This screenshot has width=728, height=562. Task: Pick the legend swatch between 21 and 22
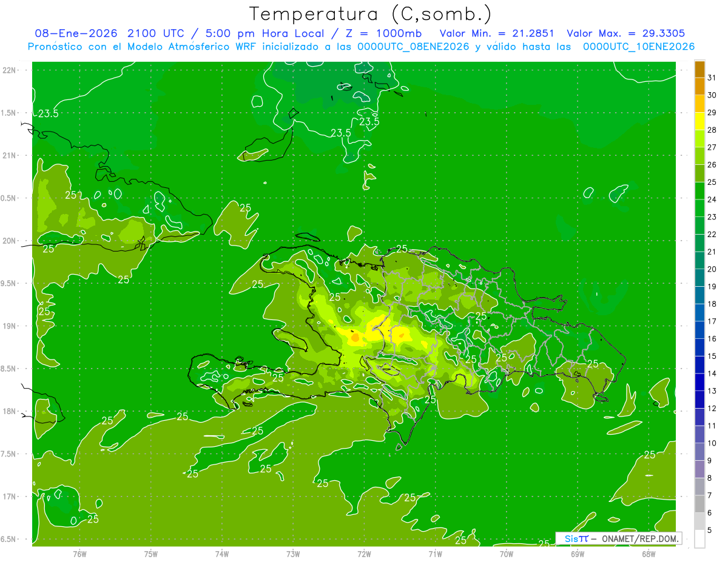point(699,243)
